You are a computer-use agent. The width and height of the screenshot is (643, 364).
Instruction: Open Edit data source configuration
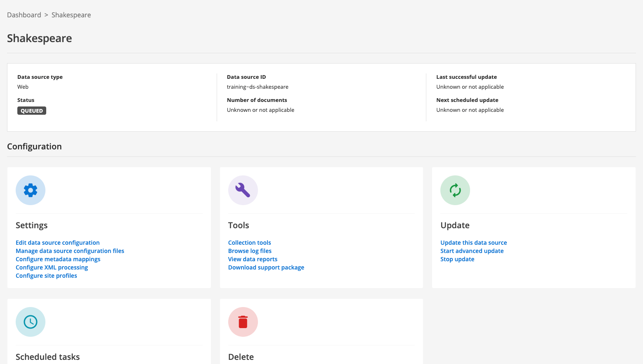pos(57,243)
